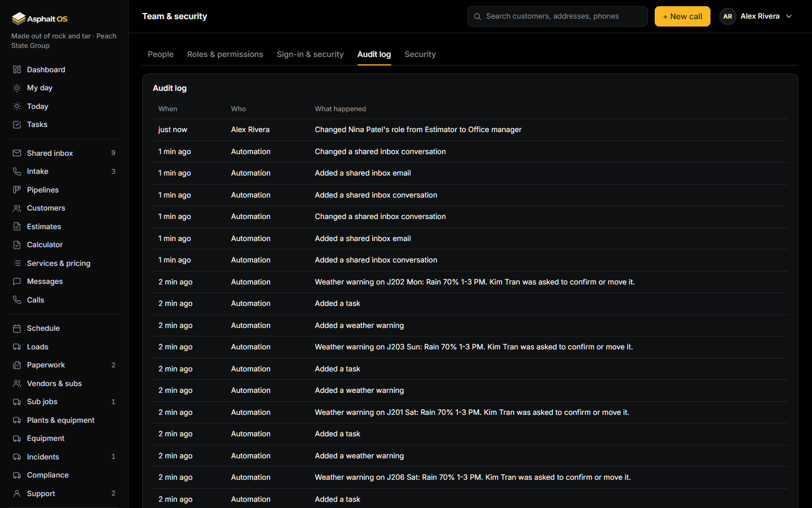812x508 pixels.
Task: Click the Dashboard grid icon in sidebar
Action: 17,69
